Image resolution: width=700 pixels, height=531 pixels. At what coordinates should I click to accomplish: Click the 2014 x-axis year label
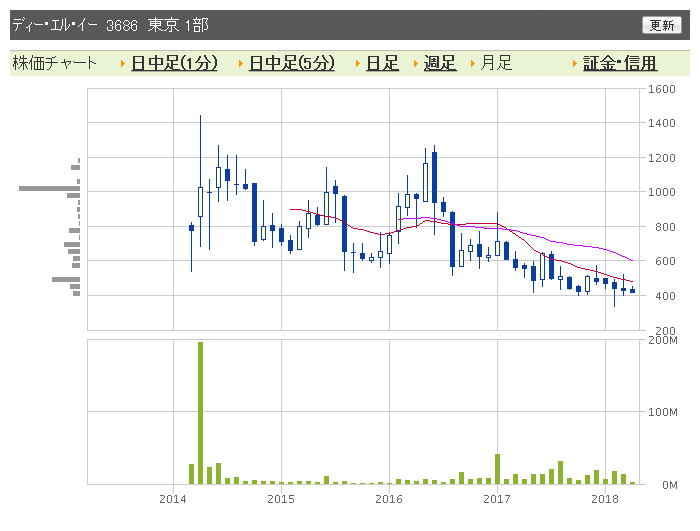coord(173,499)
